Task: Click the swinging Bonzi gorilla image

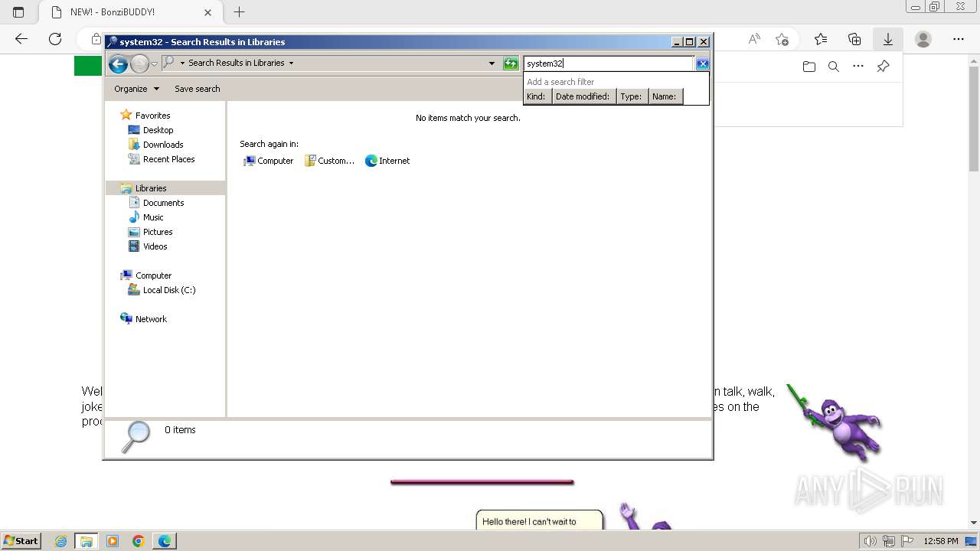Action: point(835,422)
